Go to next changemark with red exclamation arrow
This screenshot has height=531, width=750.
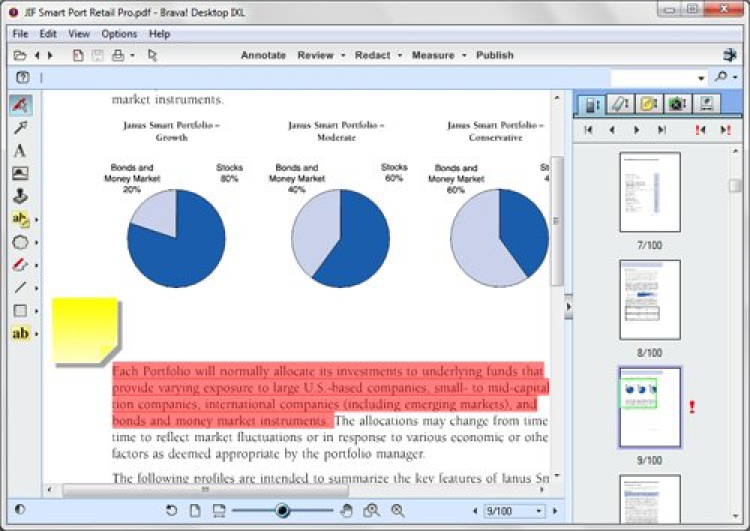pyautogui.click(x=726, y=130)
